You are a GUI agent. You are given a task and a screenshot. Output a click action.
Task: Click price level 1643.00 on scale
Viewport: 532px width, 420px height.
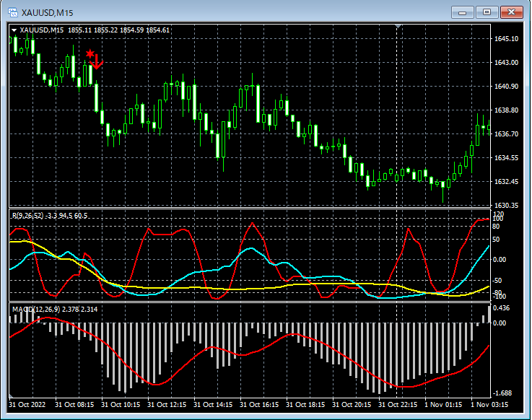(x=506, y=63)
